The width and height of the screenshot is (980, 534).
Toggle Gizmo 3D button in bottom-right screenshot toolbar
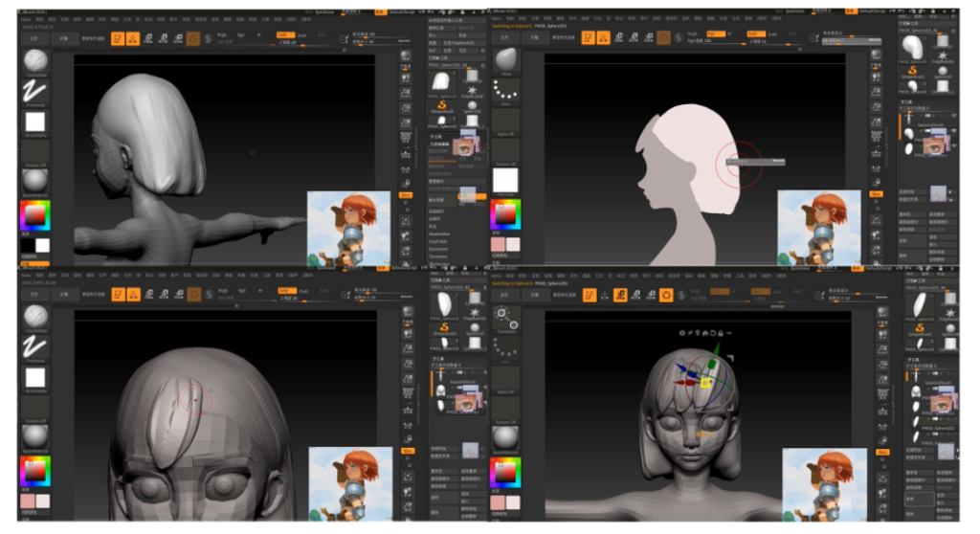point(666,295)
